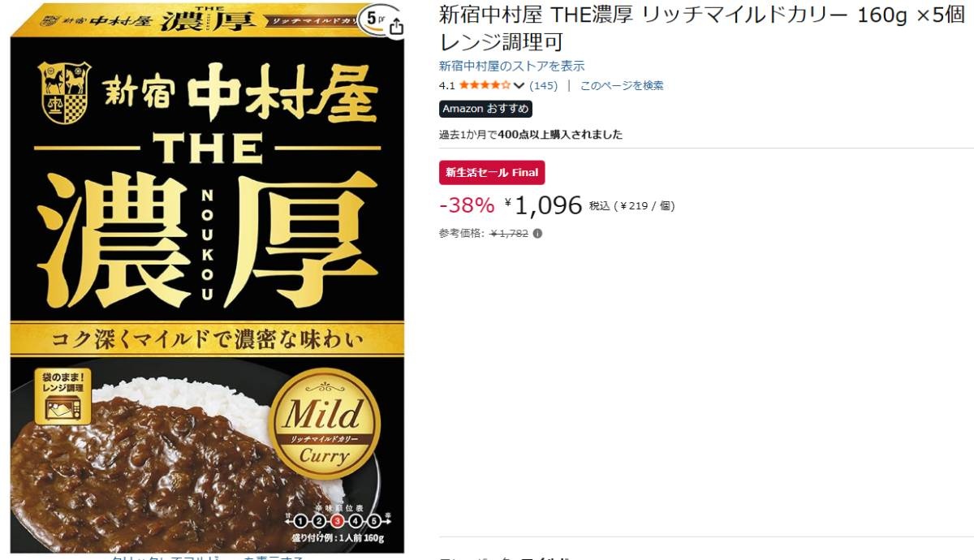Click the full view link below image

point(207,558)
